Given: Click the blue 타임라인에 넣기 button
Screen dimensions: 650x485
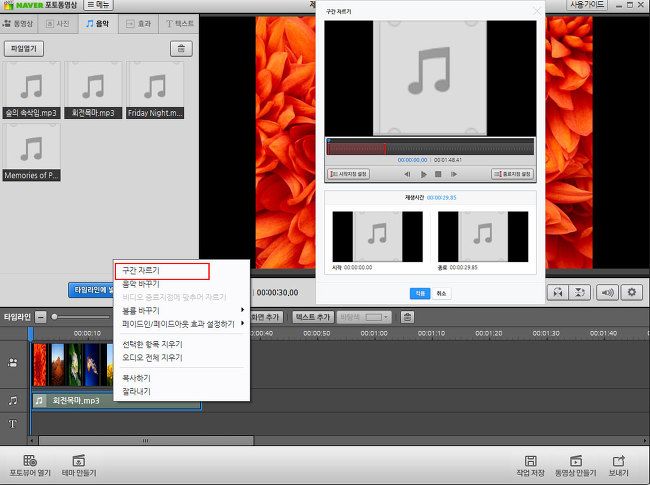Looking at the screenshot, I should click(x=91, y=290).
